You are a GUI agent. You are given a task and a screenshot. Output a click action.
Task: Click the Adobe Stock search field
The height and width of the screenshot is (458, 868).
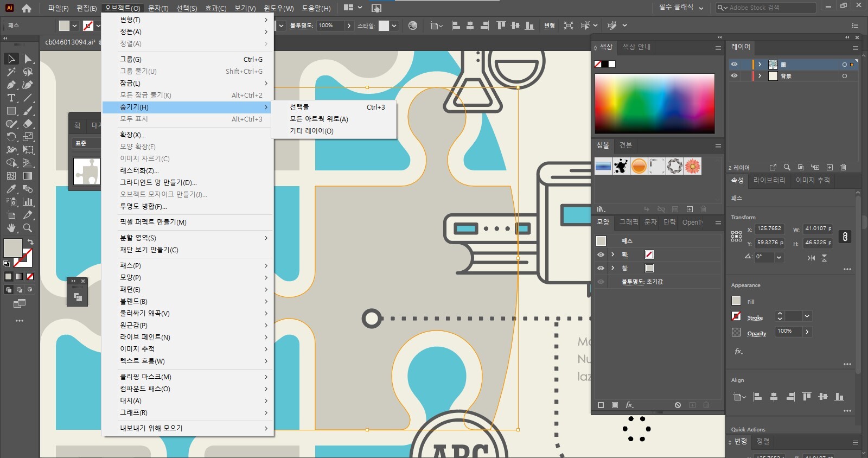point(770,8)
